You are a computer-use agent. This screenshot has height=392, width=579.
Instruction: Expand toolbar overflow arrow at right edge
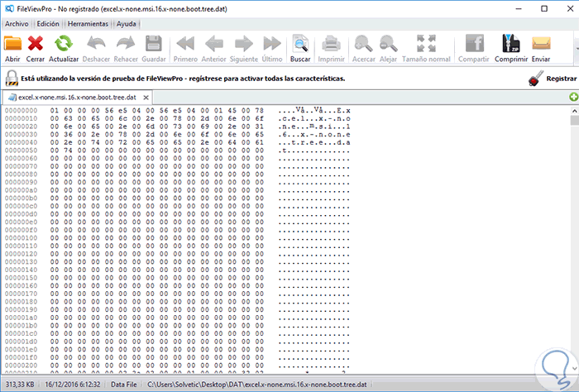click(x=577, y=48)
